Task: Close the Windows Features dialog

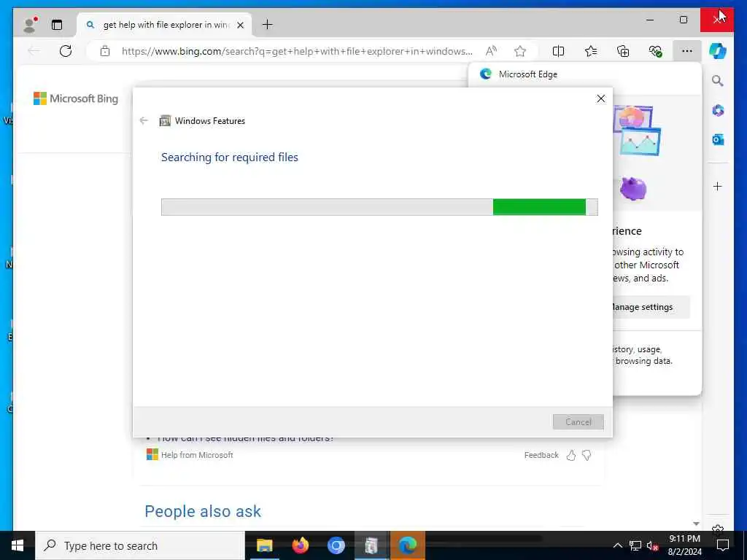Action: 601,98
